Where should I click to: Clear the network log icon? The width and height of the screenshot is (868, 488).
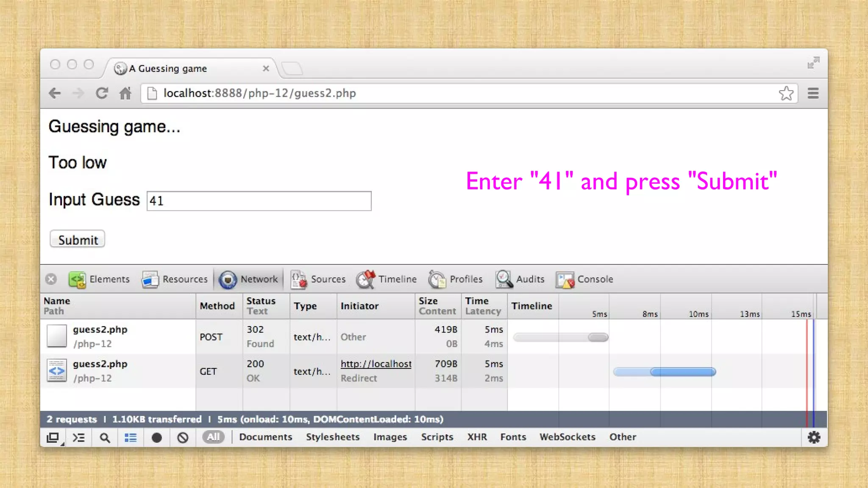click(183, 438)
